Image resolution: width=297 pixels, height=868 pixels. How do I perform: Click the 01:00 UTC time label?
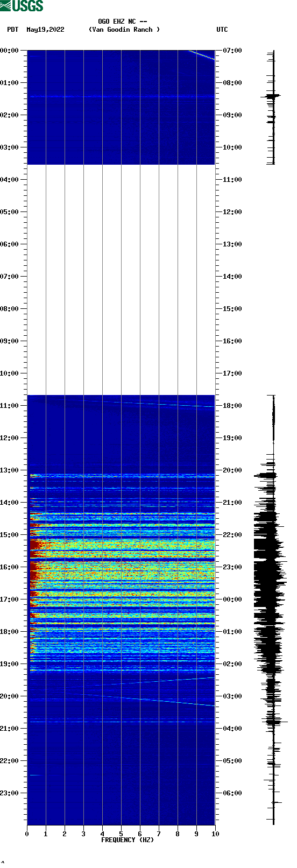(x=232, y=632)
